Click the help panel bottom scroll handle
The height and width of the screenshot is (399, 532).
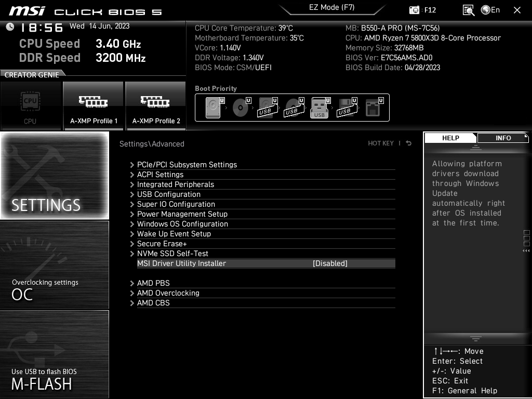(476, 339)
